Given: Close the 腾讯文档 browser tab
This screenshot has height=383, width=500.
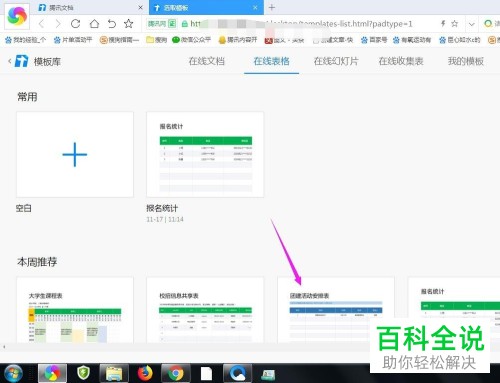Looking at the screenshot, I should (140, 7).
